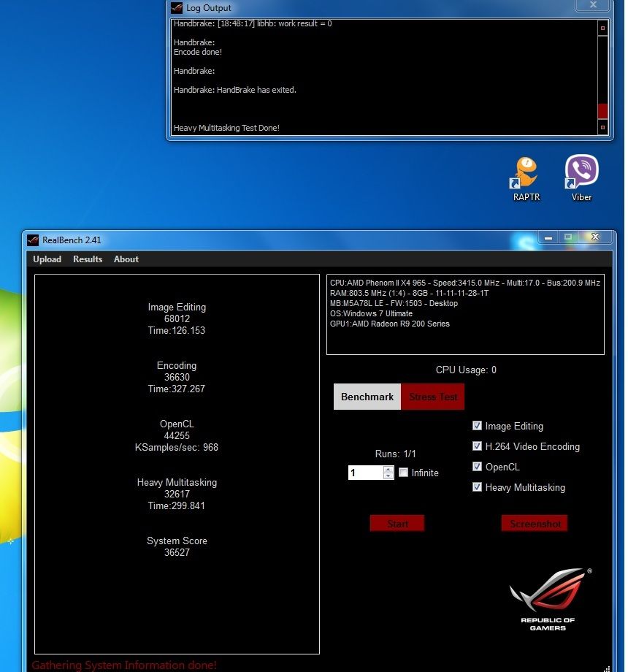This screenshot has height=672, width=628.
Task: Switch to the Stress Test tab
Action: click(x=432, y=397)
